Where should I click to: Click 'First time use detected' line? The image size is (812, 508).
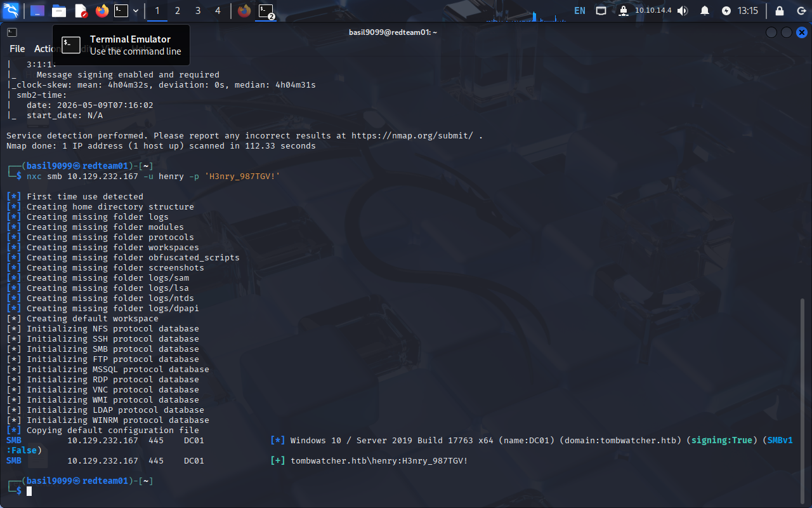[x=75, y=197]
